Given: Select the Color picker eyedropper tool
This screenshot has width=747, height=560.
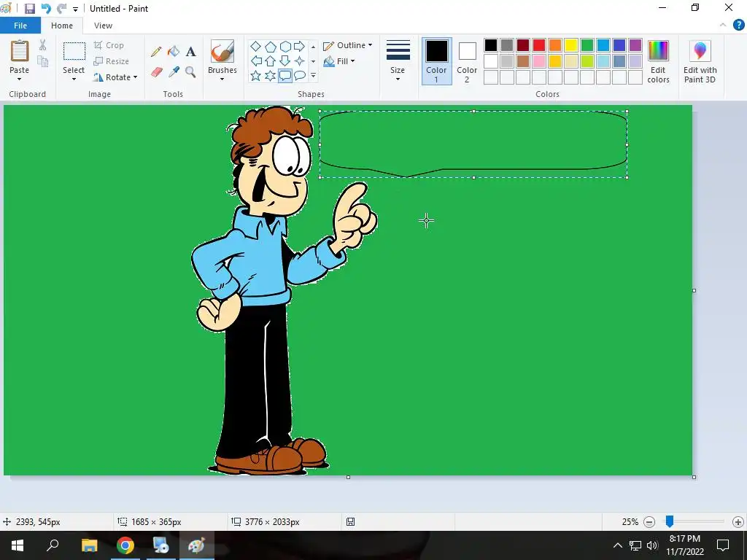Looking at the screenshot, I should click(174, 72).
